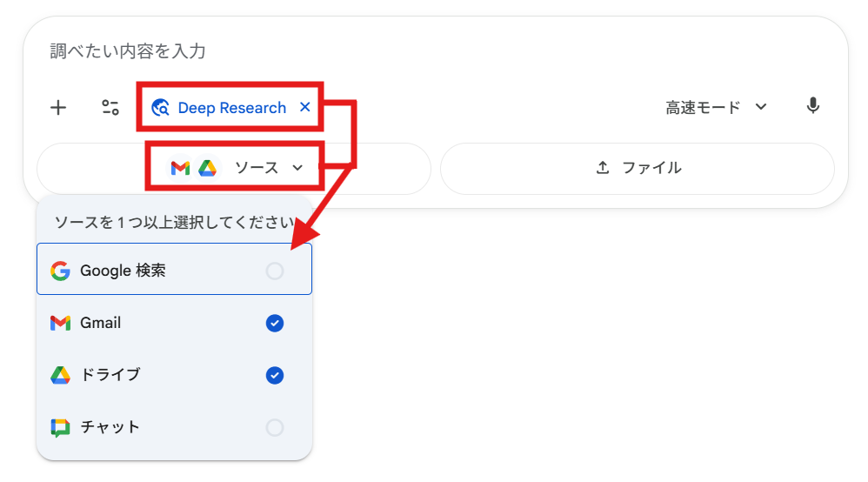Remove Deep Research with the X
Viewport: 868px width, 482px height.
tap(305, 107)
